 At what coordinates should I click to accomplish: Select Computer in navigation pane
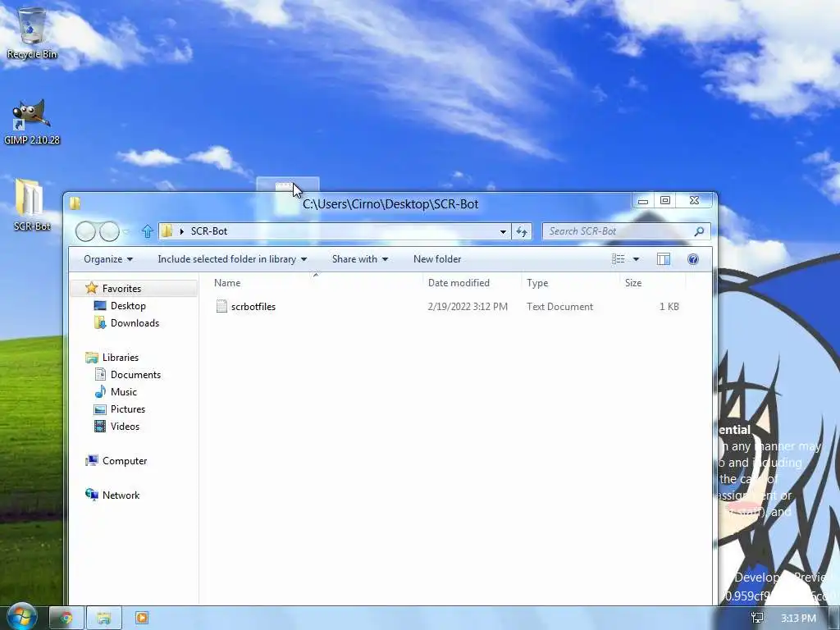(125, 461)
